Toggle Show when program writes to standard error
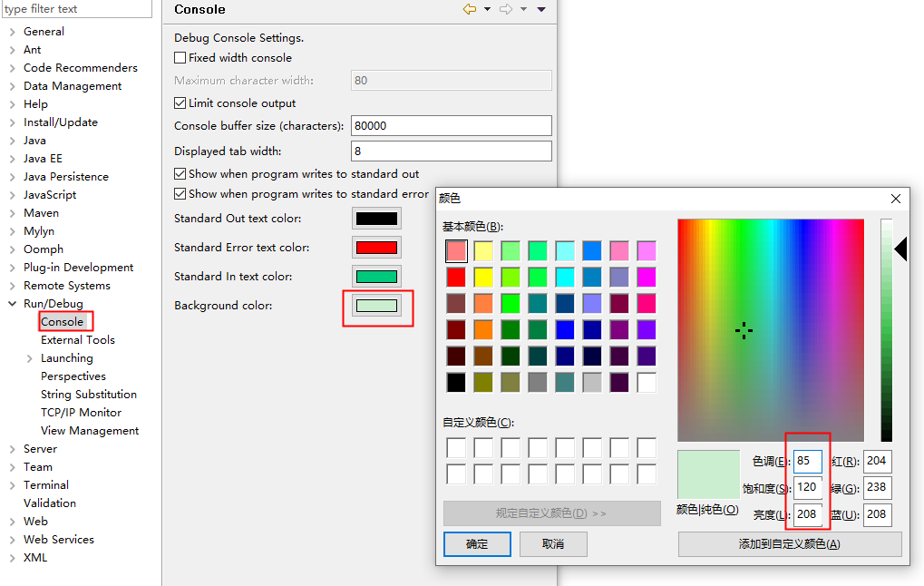 pos(180,194)
